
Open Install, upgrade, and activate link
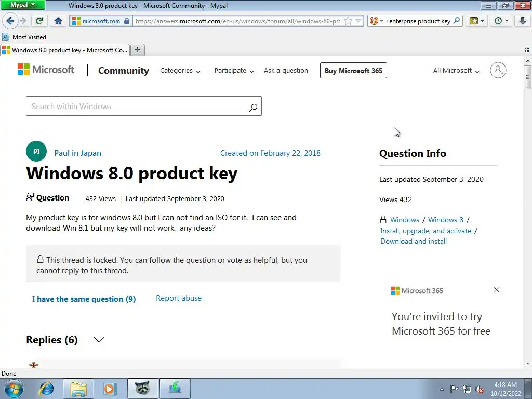coord(425,231)
